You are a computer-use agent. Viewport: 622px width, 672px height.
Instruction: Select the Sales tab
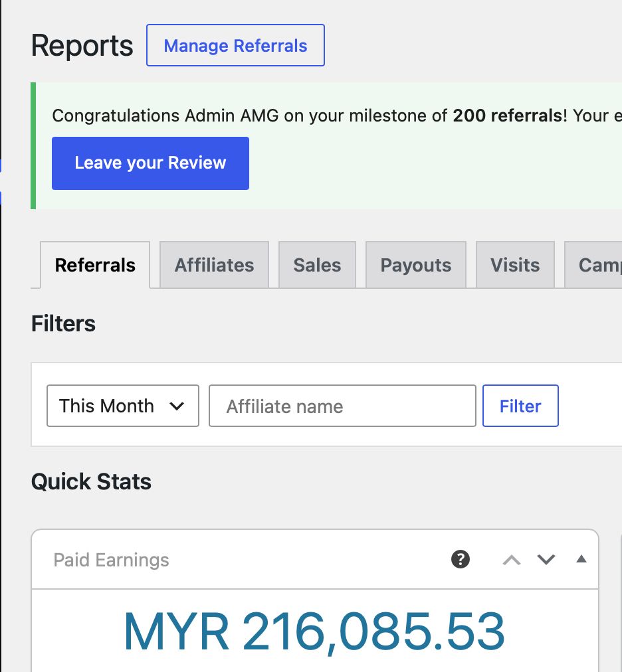pyautogui.click(x=317, y=265)
